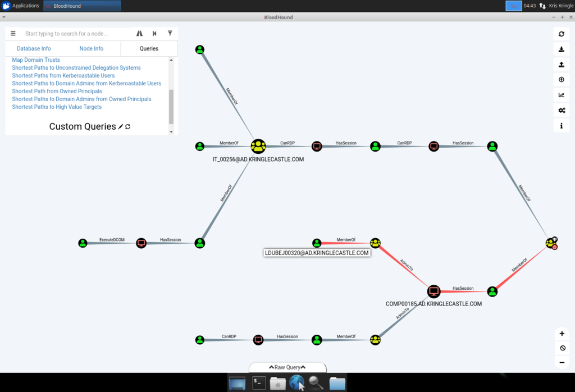
Task: Reset zoom with the circle-slash icon
Action: tap(563, 348)
